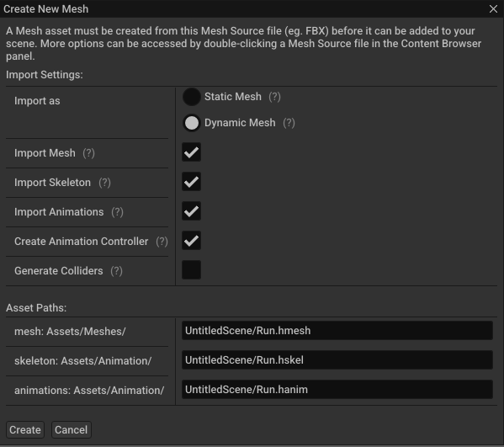This screenshot has height=447, width=504.
Task: Show help tooltip for Static Mesh
Action: (275, 97)
